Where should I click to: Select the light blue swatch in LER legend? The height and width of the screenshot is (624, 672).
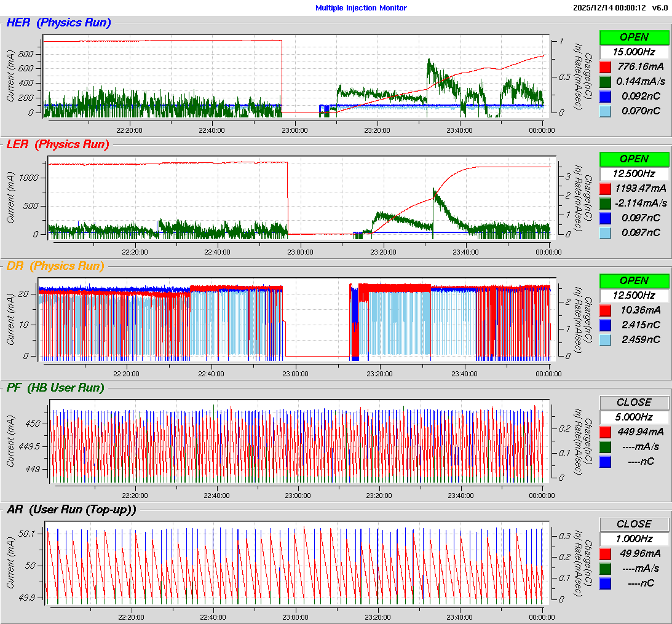[605, 232]
